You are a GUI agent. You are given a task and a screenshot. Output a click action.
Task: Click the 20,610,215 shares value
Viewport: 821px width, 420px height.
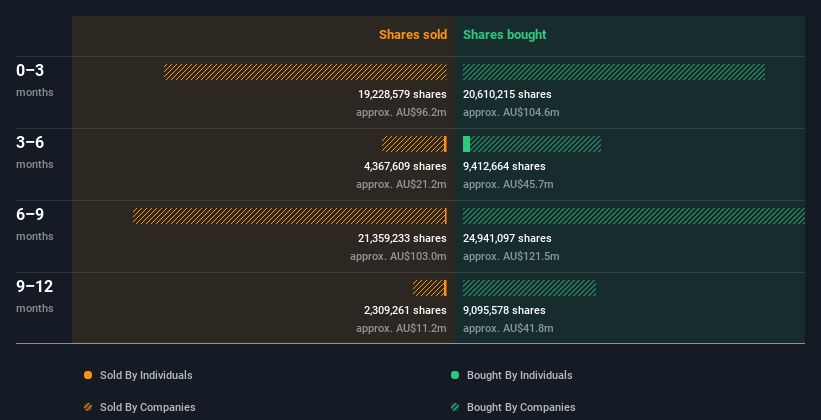click(507, 94)
